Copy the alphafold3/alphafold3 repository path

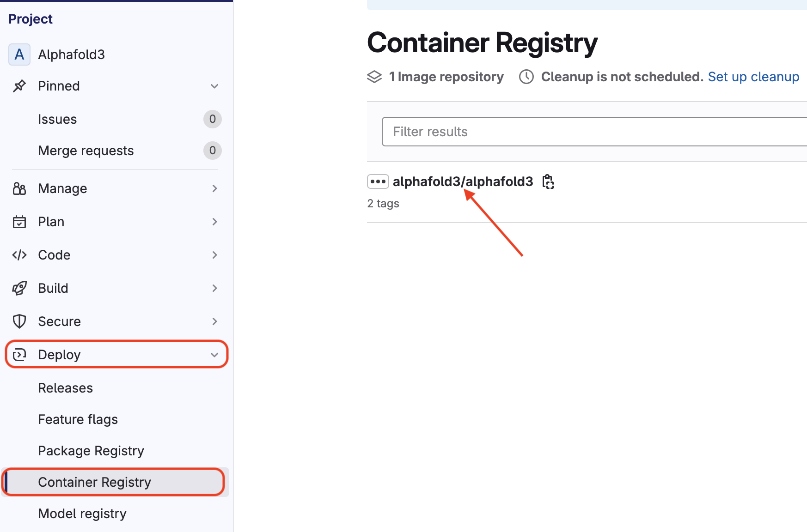[548, 181]
